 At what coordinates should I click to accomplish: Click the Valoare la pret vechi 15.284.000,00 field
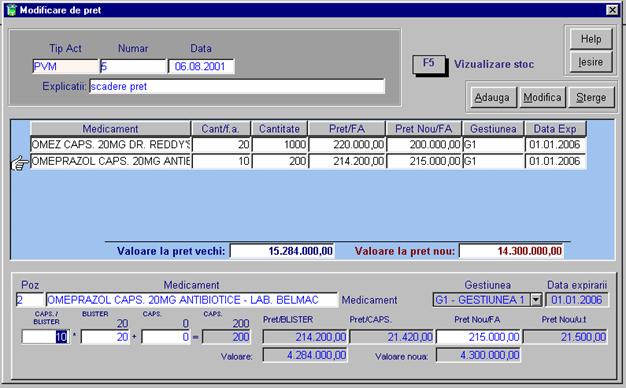click(282, 251)
